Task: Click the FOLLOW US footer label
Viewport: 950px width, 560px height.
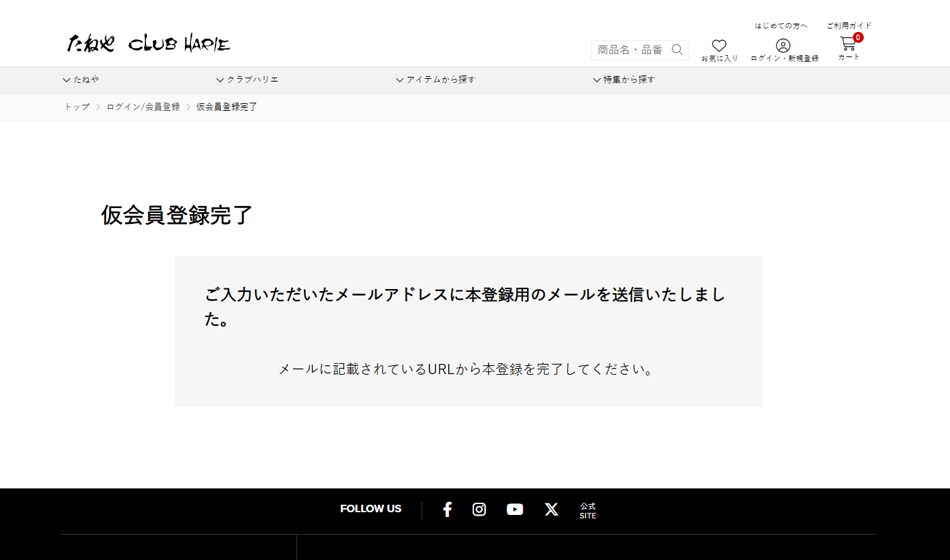Action: (x=371, y=509)
